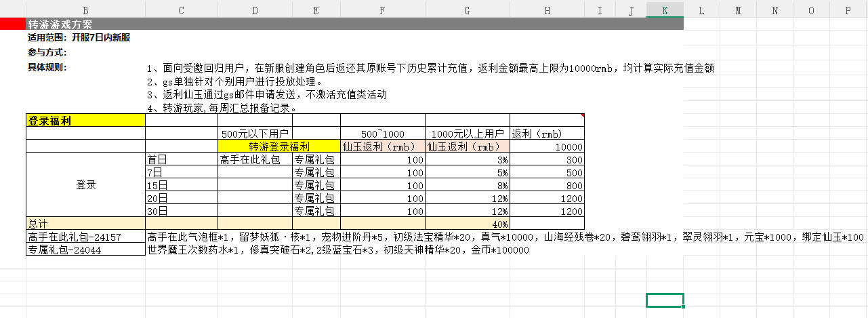Select the red cell left of title
The height and width of the screenshot is (318, 868).
(13, 24)
